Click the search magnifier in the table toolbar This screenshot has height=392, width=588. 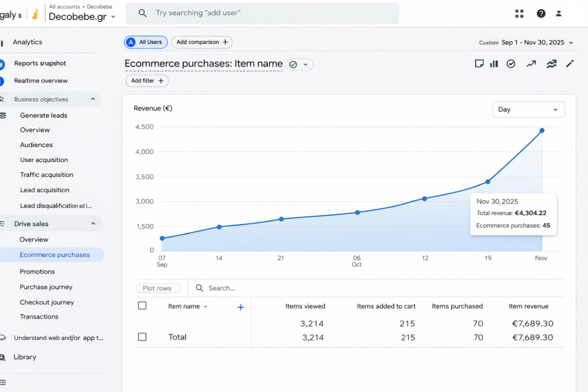tap(199, 288)
